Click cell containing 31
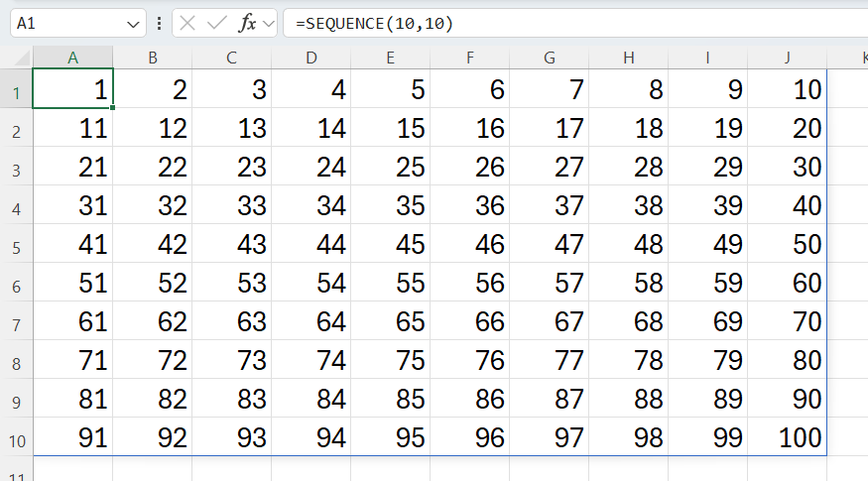 73,205
